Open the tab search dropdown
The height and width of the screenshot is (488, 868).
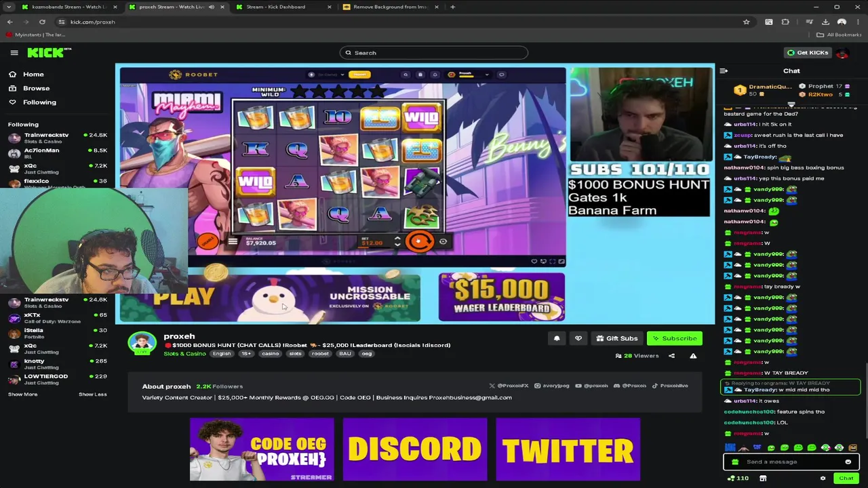[x=8, y=7]
